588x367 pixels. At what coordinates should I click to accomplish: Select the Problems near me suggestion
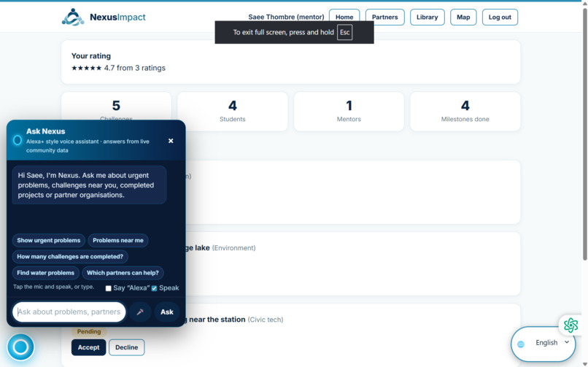coord(118,240)
